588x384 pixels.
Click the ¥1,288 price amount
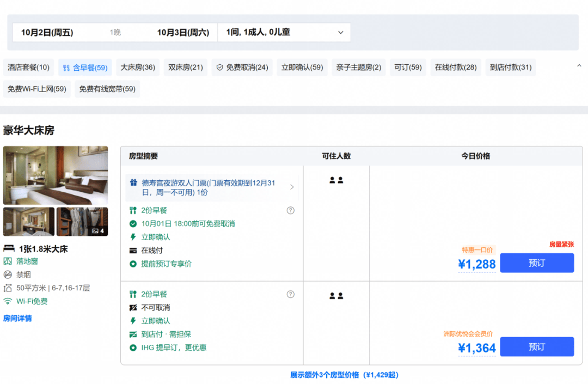(476, 264)
